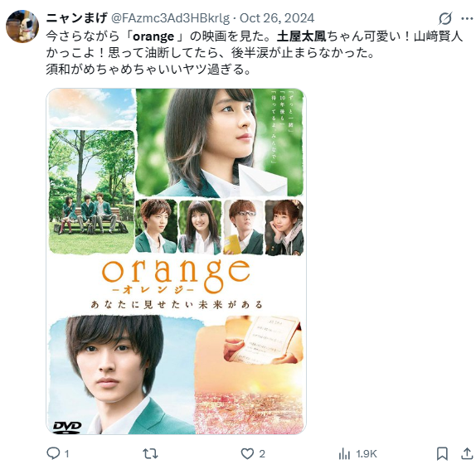Open the three-dot more options menu
The width and height of the screenshot is (476, 469).
pos(467,18)
